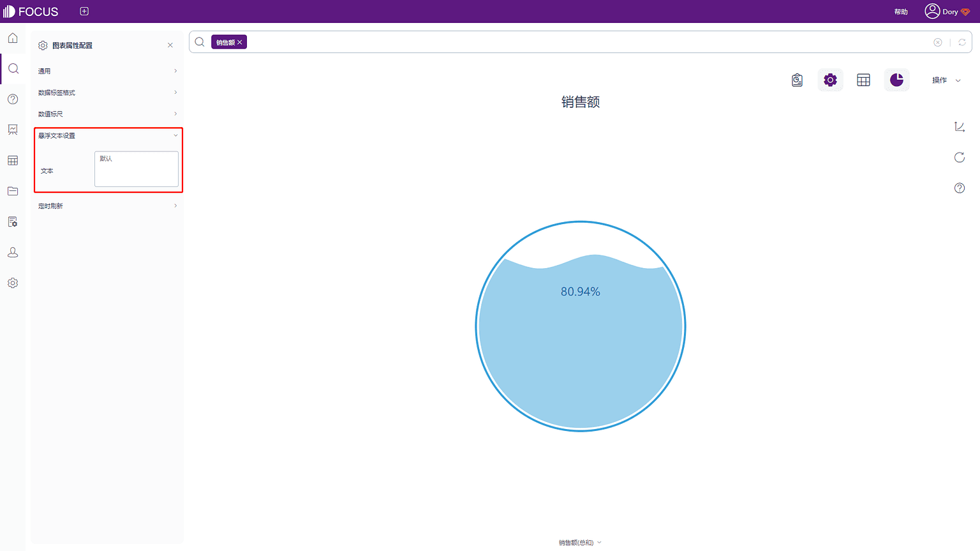
Task: Remove the 销售额 search tag
Action: [x=240, y=42]
